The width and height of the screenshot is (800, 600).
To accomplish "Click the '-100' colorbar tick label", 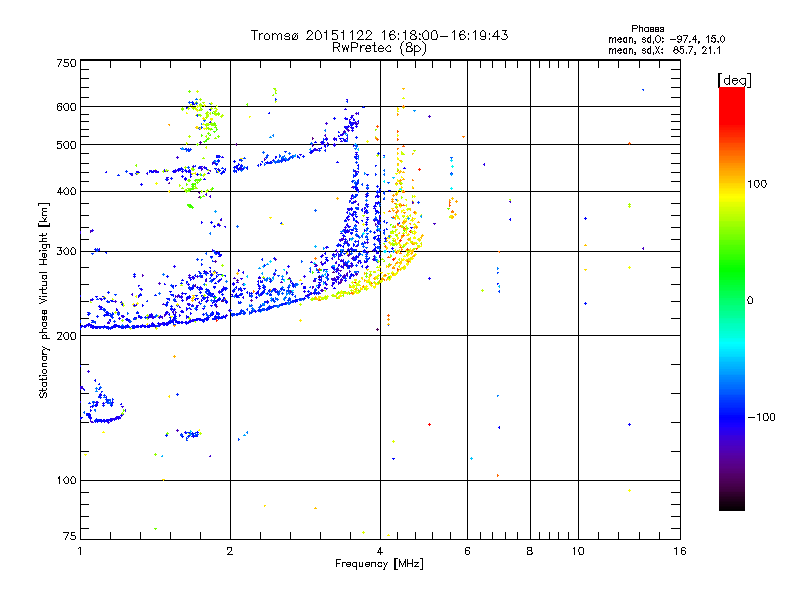I will point(761,417).
